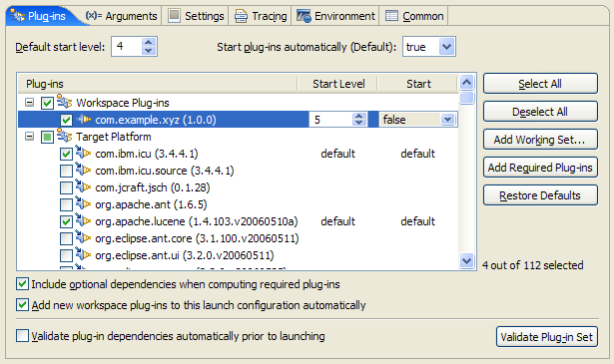
Task: Click the org.eclipse.ant.ui plug-in icon
Action: coord(83,254)
